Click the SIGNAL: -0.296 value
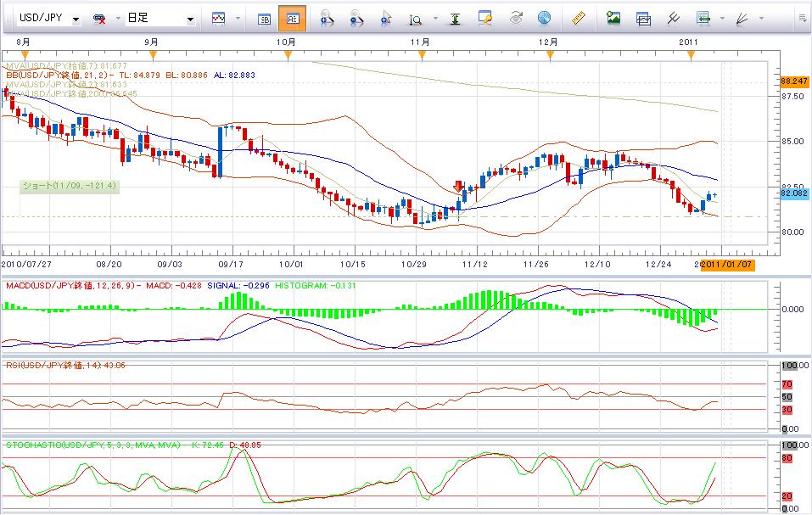The image size is (812, 515). tap(238, 285)
